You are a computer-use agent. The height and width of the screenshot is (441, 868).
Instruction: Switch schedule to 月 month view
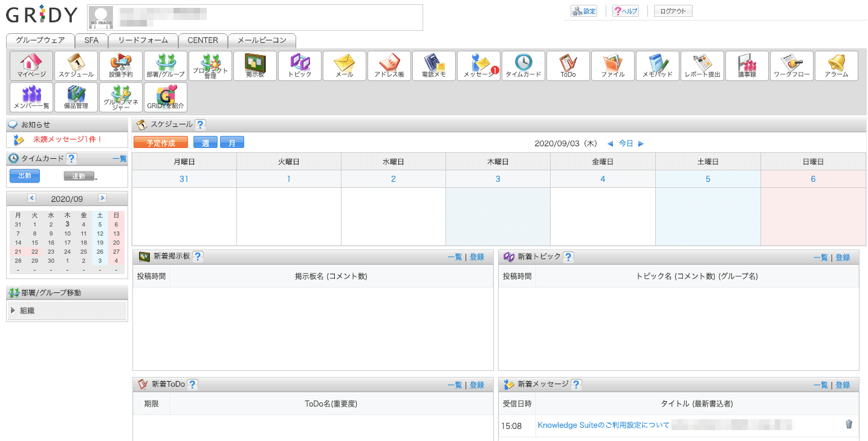(232, 143)
